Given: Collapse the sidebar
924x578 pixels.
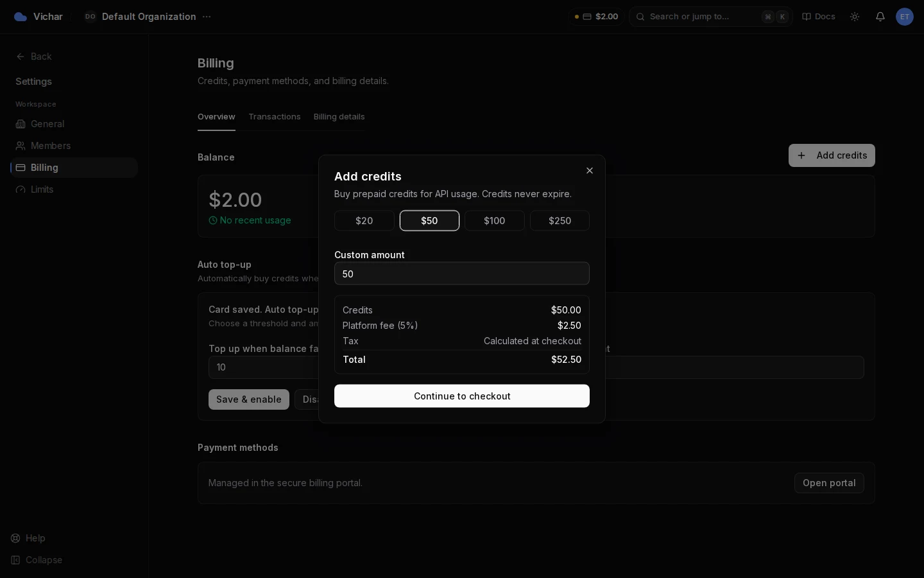Looking at the screenshot, I should point(37,560).
